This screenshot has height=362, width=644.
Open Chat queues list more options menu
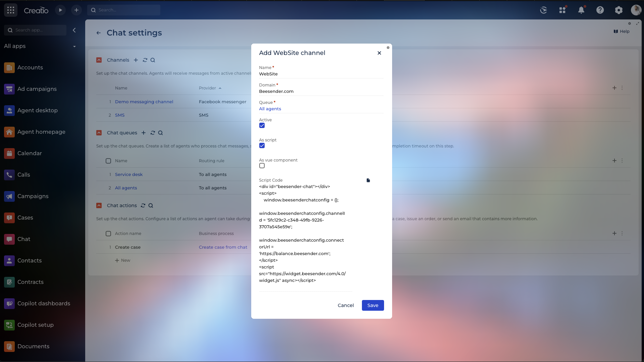point(622,161)
